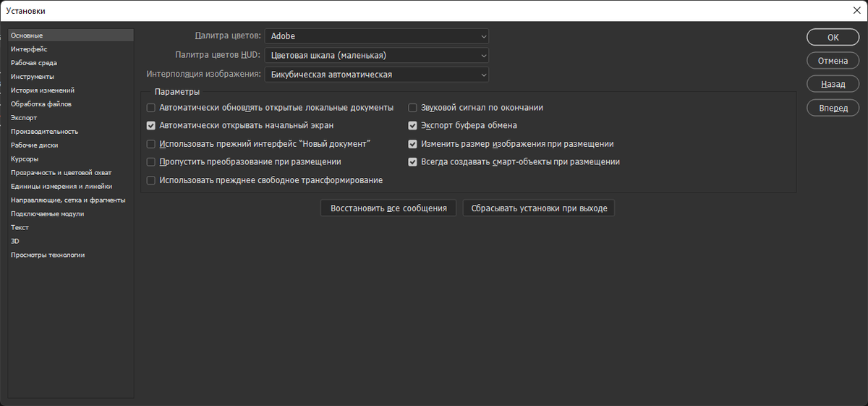Enable Использовать прежнее свободное трансформирование
The width and height of the screenshot is (868, 406).
pyautogui.click(x=151, y=180)
